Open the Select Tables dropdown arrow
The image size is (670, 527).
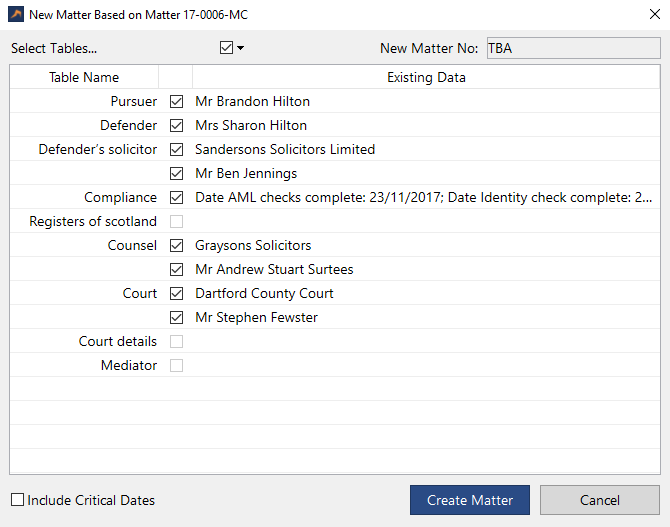tap(240, 48)
